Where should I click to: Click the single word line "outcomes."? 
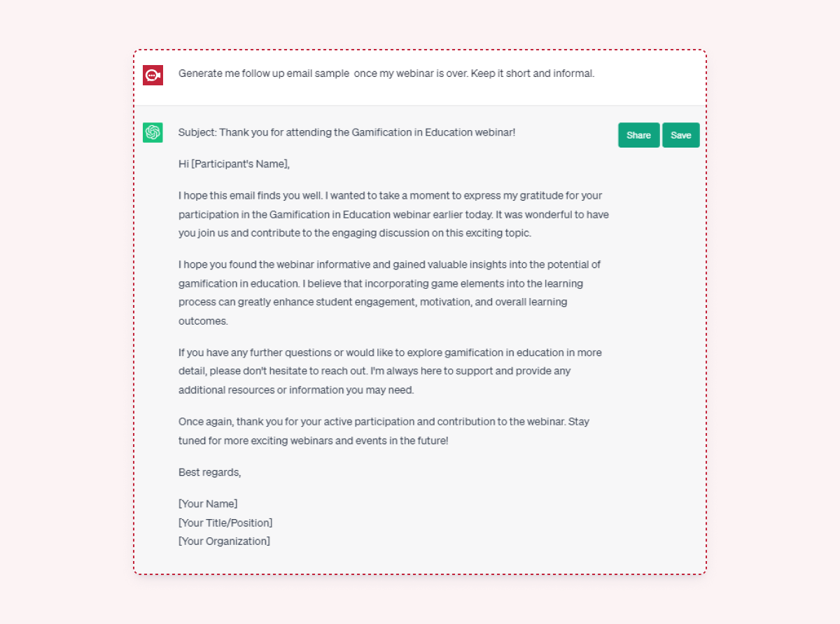(203, 321)
